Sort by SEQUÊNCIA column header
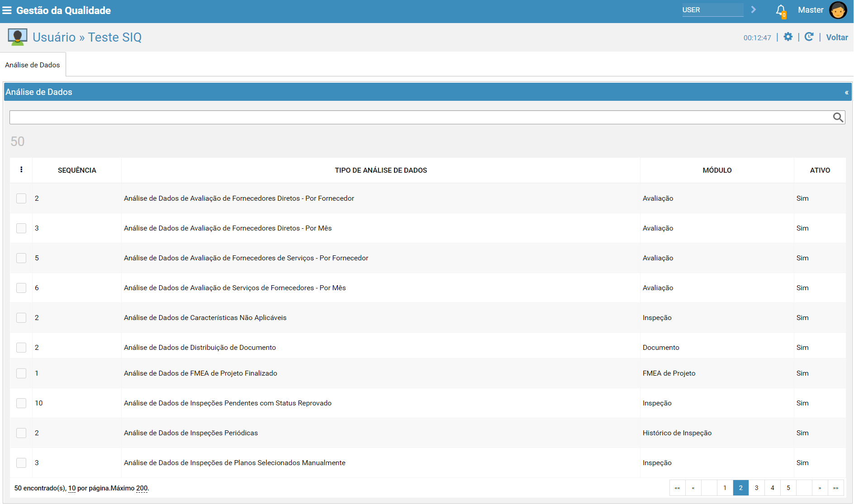Screen dimensions: 854x504 77,170
